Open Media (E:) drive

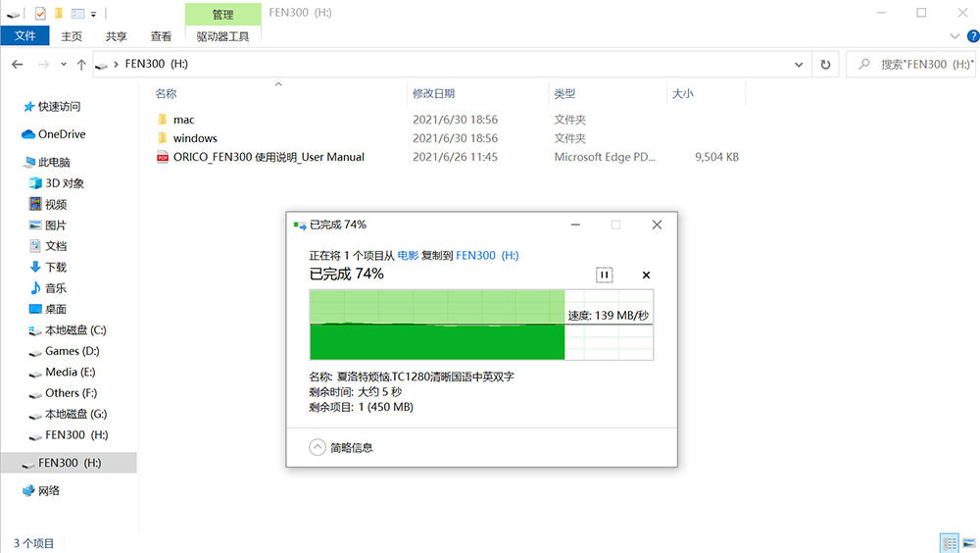point(70,372)
